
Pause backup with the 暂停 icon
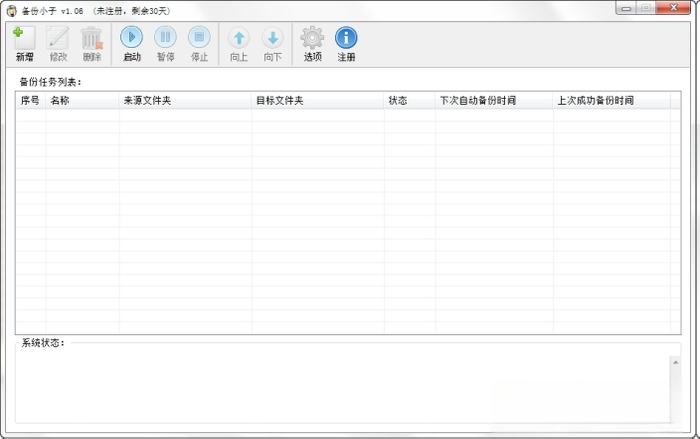165,38
